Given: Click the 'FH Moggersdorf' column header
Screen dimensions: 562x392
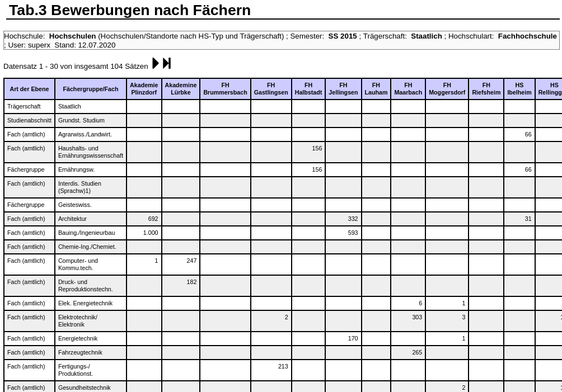Looking at the screenshot, I should pos(447,89).
